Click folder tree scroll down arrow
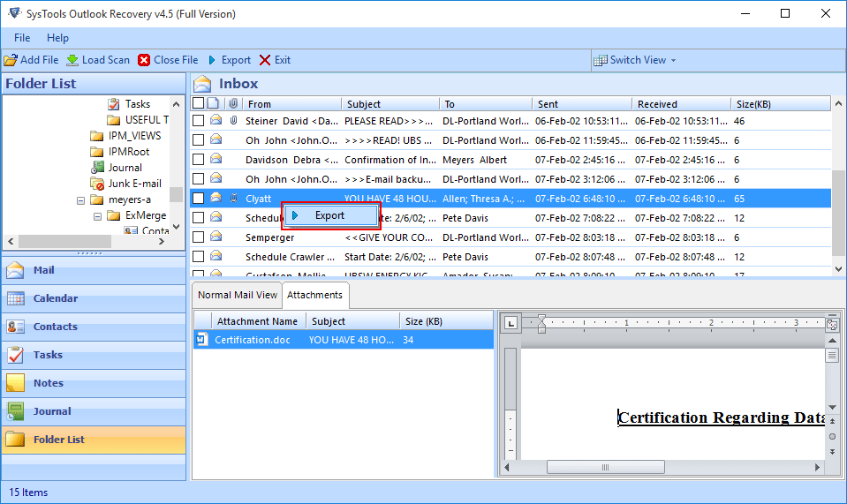The height and width of the screenshot is (504, 847). 176,227
